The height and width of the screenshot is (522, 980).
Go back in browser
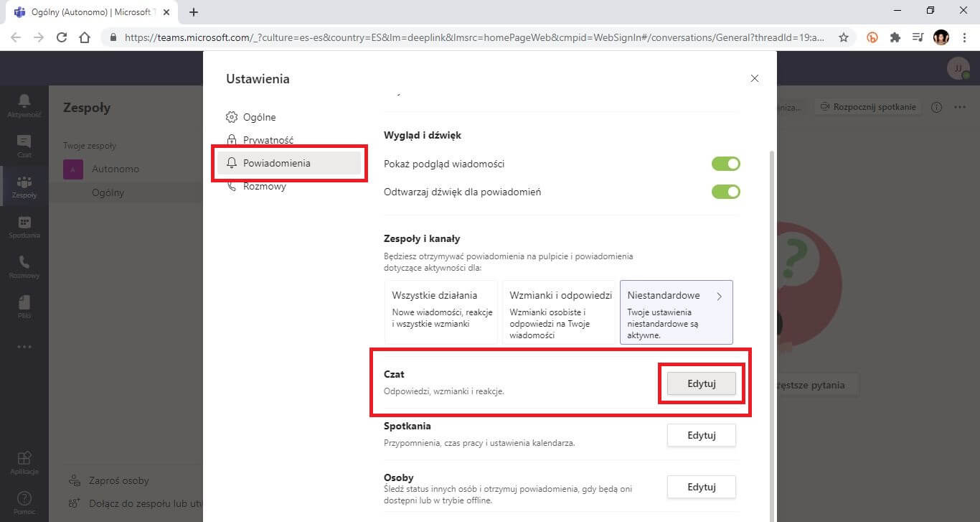16,37
